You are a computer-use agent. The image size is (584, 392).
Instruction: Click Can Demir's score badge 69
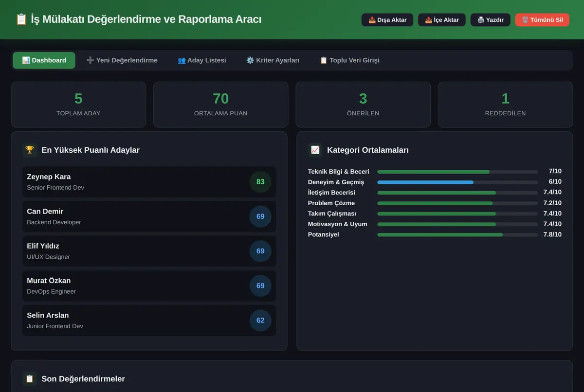(x=260, y=216)
